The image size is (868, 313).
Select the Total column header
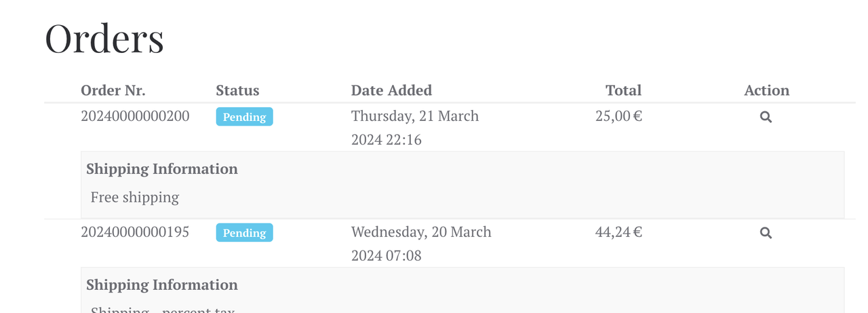click(623, 90)
